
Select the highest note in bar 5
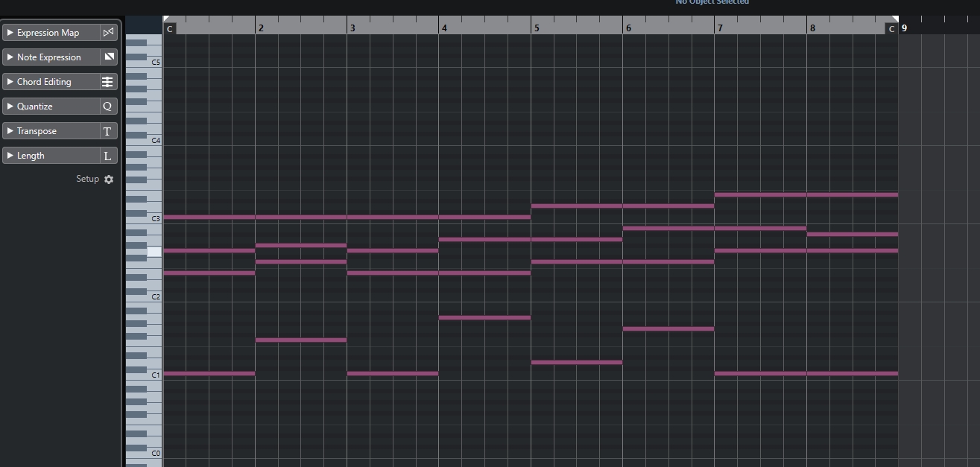coord(577,206)
